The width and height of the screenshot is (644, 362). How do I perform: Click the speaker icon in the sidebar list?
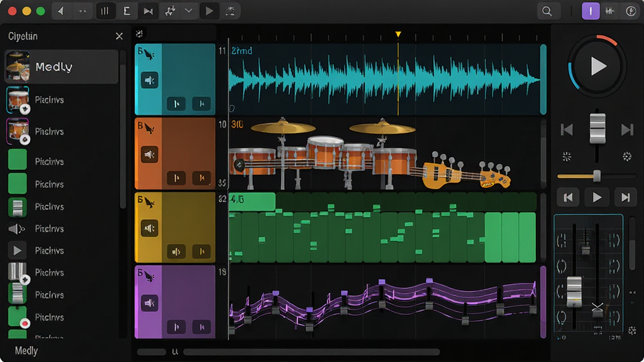[x=16, y=229]
